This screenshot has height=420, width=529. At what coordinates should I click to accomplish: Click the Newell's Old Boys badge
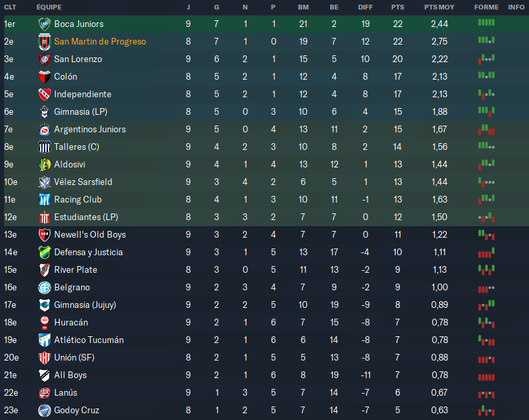coord(45,234)
